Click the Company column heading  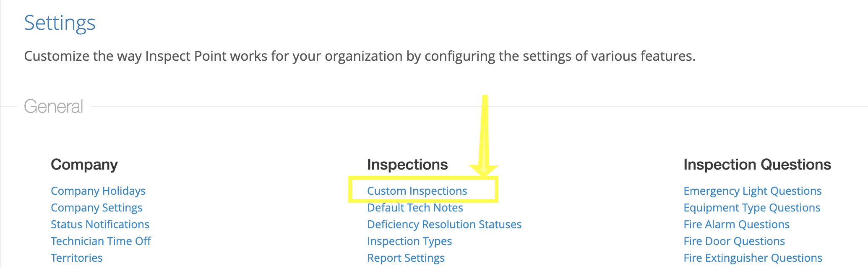[x=84, y=165]
